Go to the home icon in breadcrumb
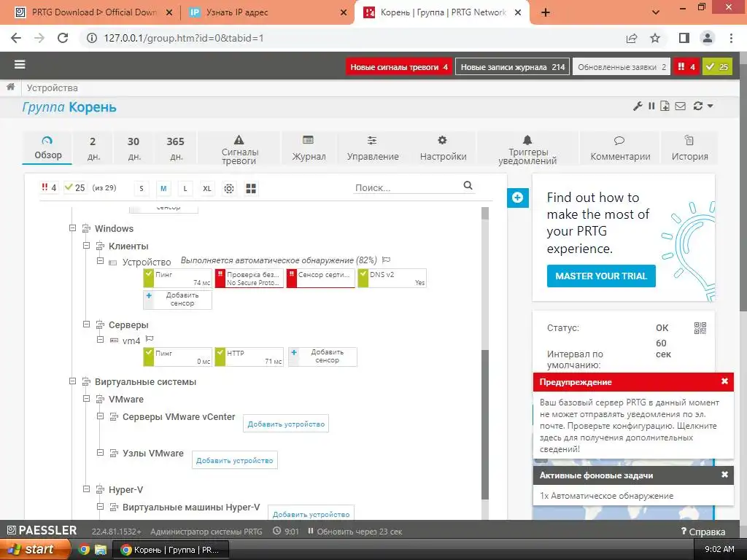747x560 pixels. 10,87
